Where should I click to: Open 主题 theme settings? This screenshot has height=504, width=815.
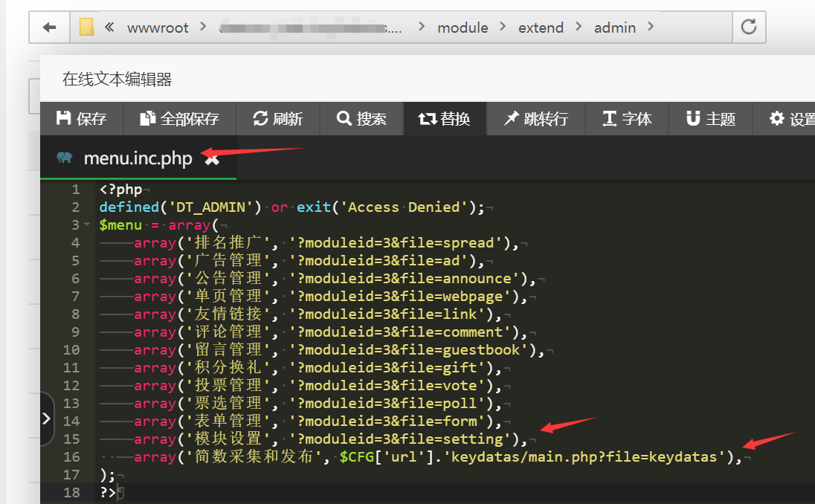tap(711, 118)
